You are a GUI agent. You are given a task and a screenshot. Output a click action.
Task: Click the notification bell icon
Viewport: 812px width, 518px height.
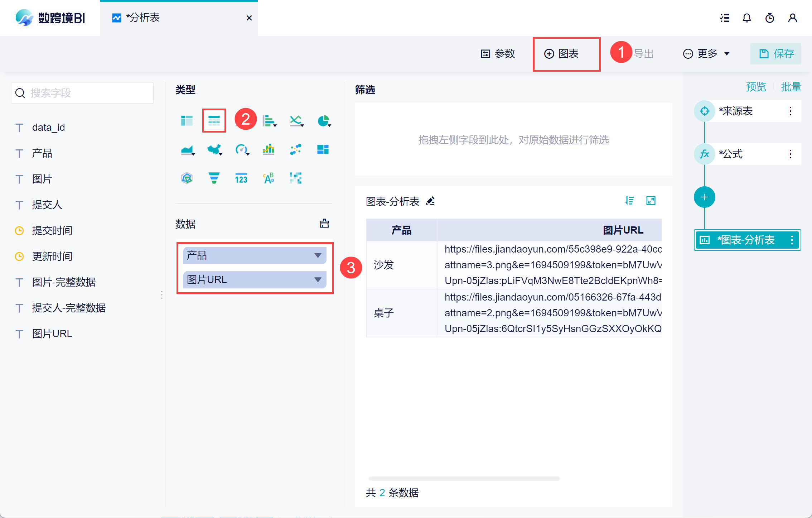[746, 18]
